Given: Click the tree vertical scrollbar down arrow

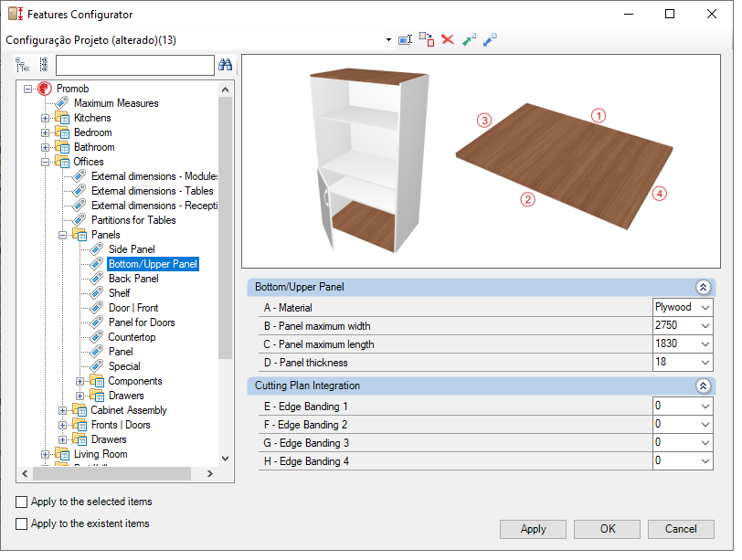Looking at the screenshot, I should click(x=225, y=459).
